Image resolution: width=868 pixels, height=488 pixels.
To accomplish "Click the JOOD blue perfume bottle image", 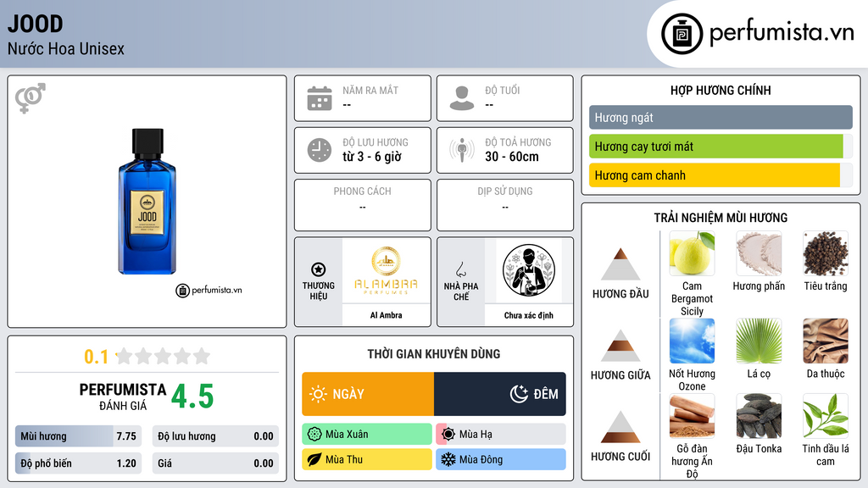I will 147,202.
